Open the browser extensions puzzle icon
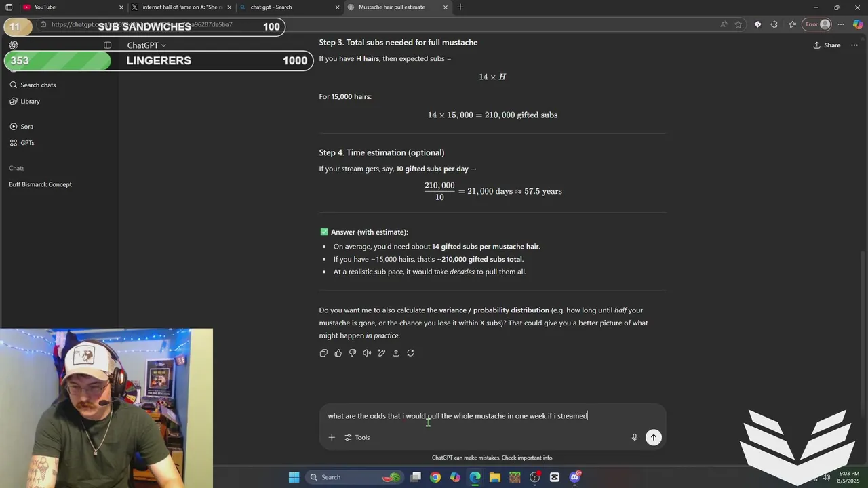 click(774, 24)
